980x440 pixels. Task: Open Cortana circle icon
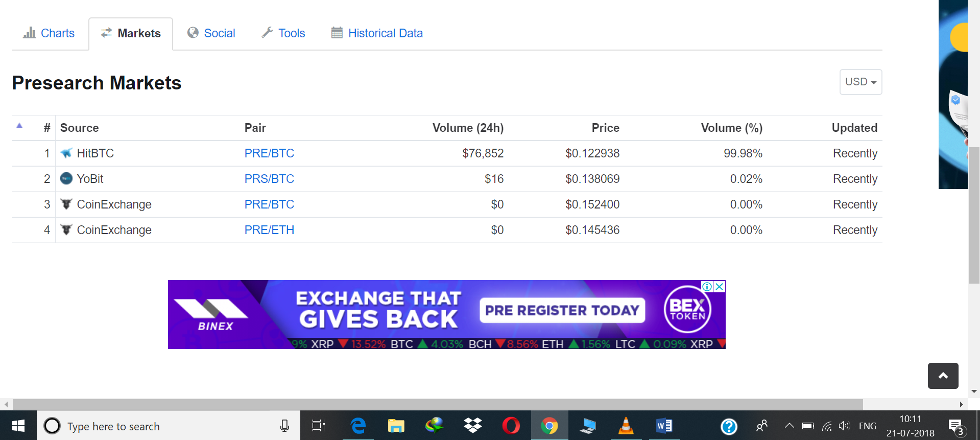point(52,426)
